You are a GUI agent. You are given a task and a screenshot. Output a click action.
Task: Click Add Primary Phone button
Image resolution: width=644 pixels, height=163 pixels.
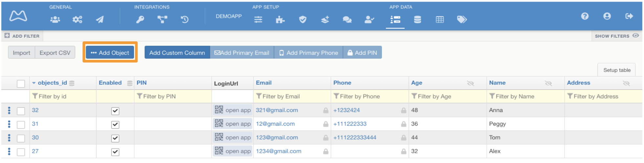click(309, 52)
